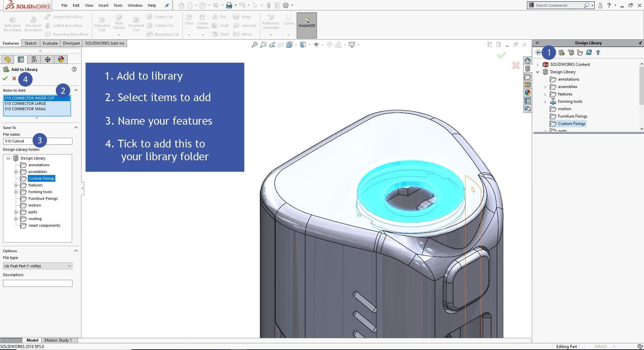Screen dimensions: 644x350
Task: Open SOLIDWORKS Forum tab in task pane
Action: click(x=528, y=109)
